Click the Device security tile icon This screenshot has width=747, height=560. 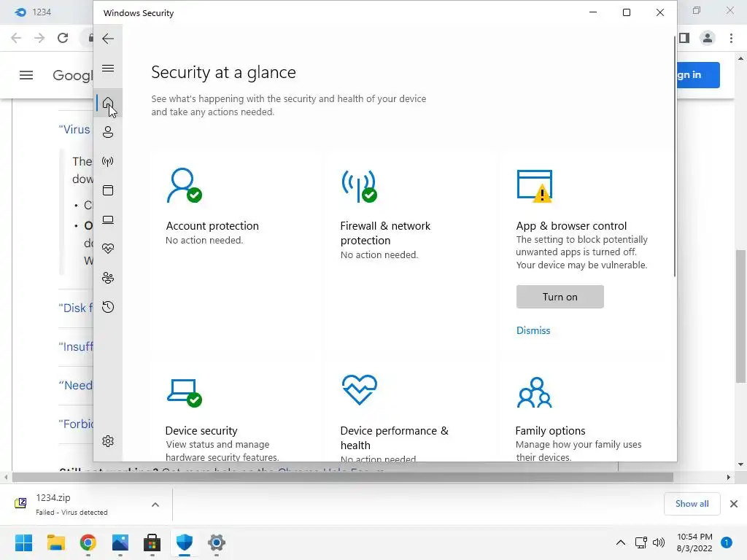point(184,393)
